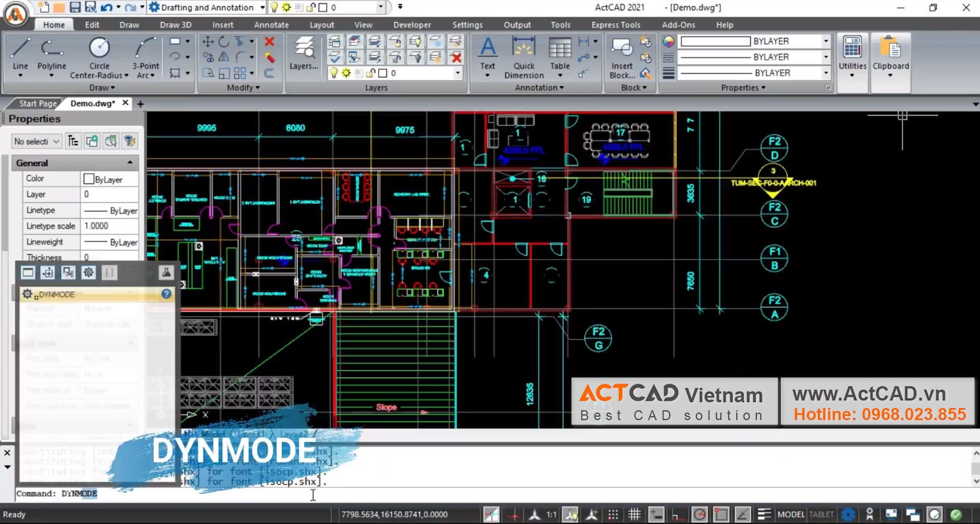Open the Insert Block tool
The width and height of the screenshot is (980, 524).
point(622,58)
